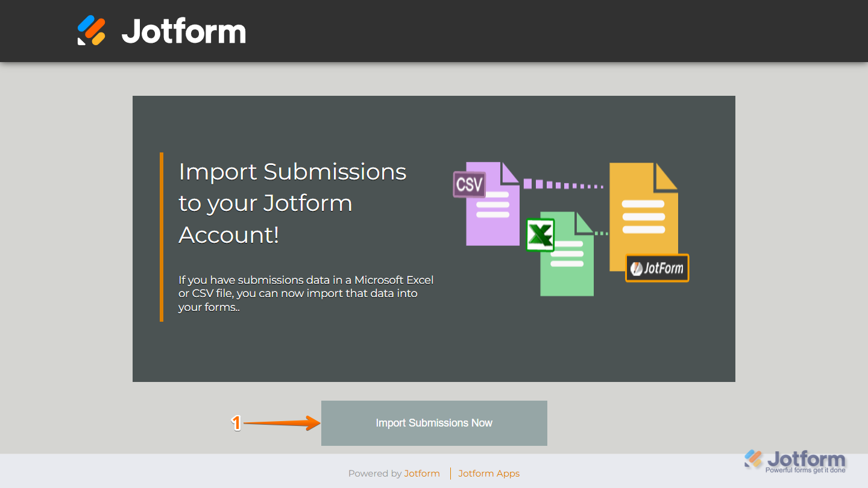The image size is (868, 488).
Task: Click the bottom-right Jotform branding logo icon
Action: 753,459
